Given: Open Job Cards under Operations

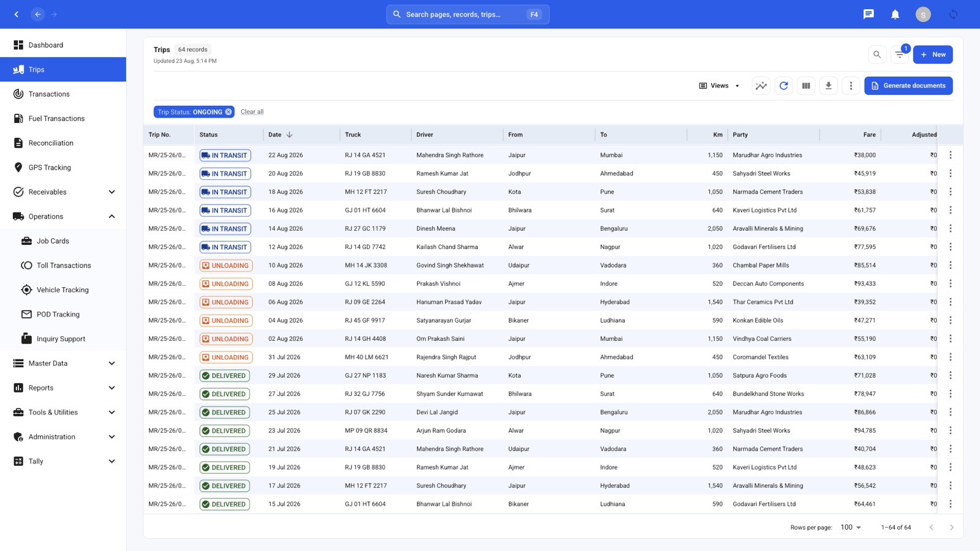Looking at the screenshot, I should [x=63, y=241].
